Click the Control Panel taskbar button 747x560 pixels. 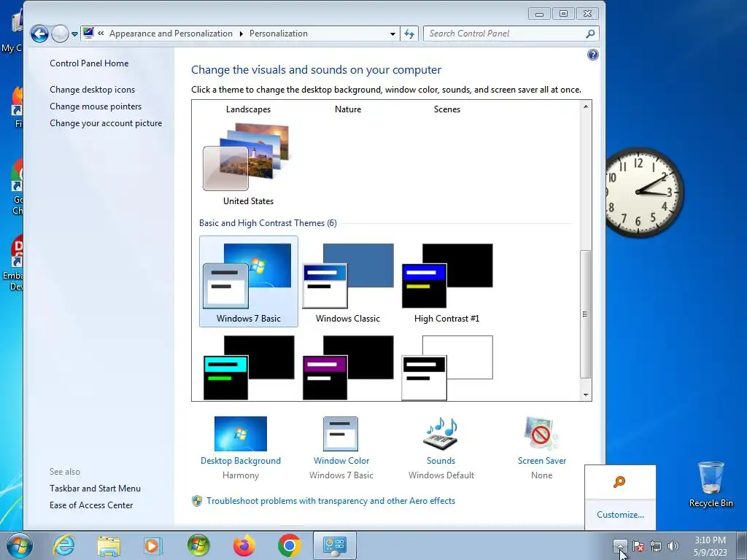pos(334,545)
